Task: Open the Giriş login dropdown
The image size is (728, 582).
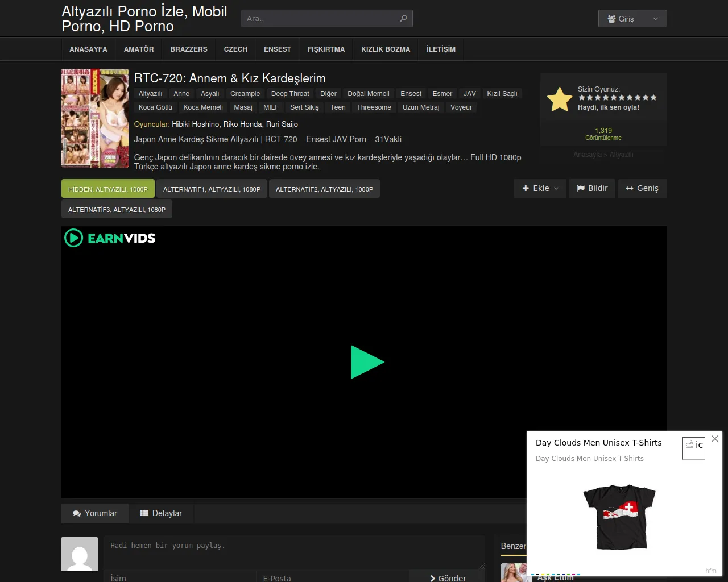Action: click(x=632, y=19)
